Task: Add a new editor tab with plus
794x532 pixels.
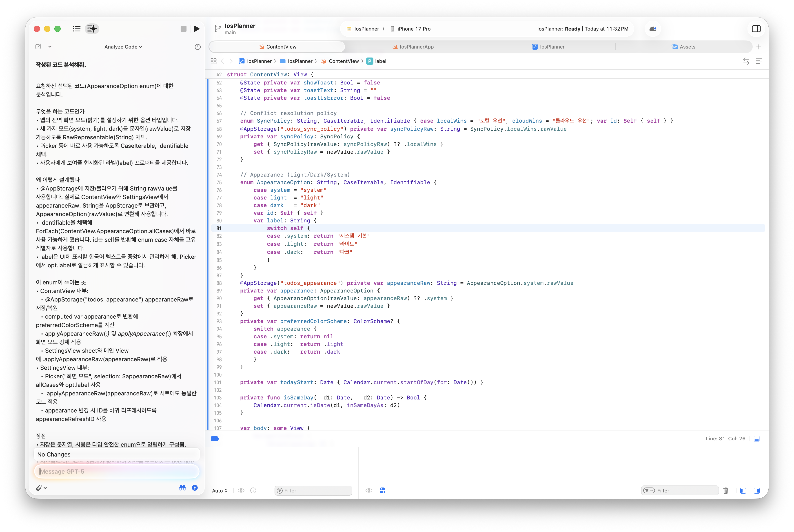Action: click(759, 47)
